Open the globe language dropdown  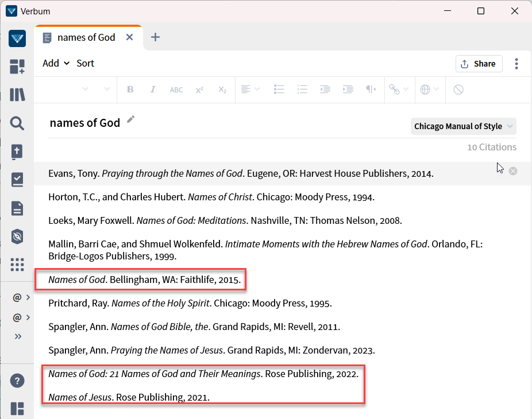[x=430, y=90]
